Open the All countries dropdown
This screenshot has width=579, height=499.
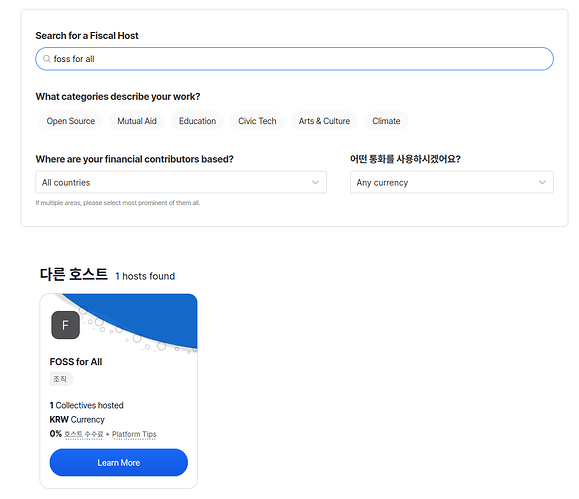181,182
